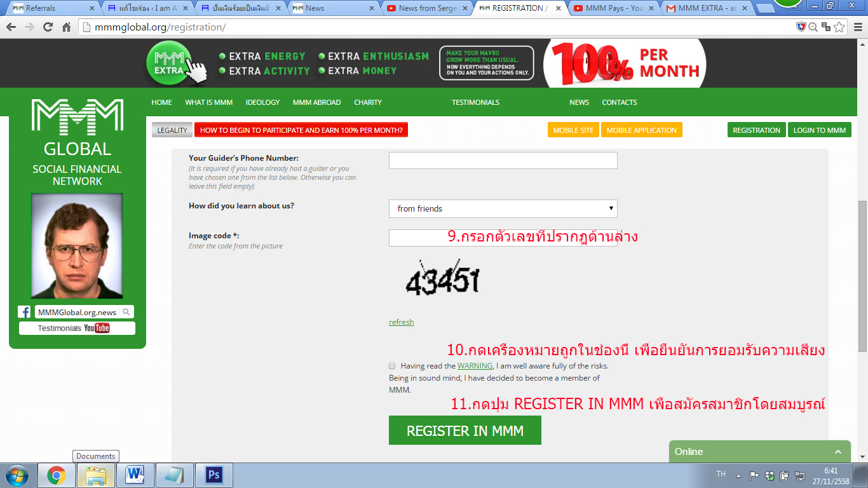Image resolution: width=868 pixels, height=488 pixels.
Task: Click the browser home icon
Action: pos(66,27)
